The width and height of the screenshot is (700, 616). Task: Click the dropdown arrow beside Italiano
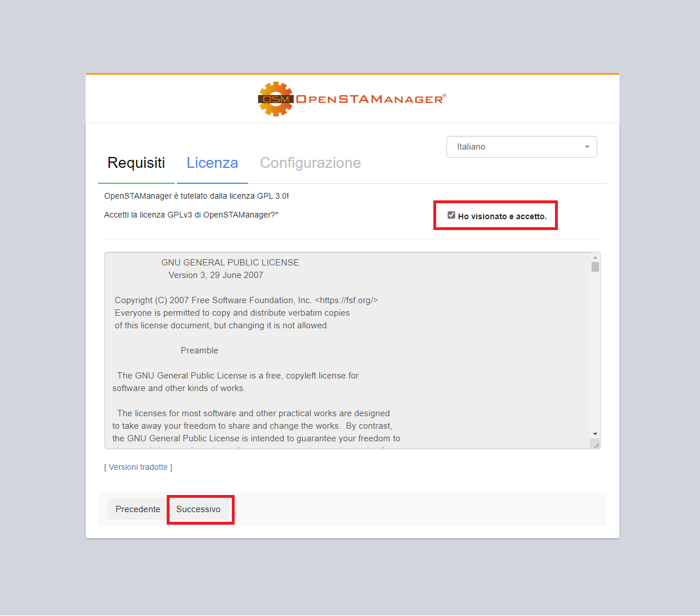point(587,147)
